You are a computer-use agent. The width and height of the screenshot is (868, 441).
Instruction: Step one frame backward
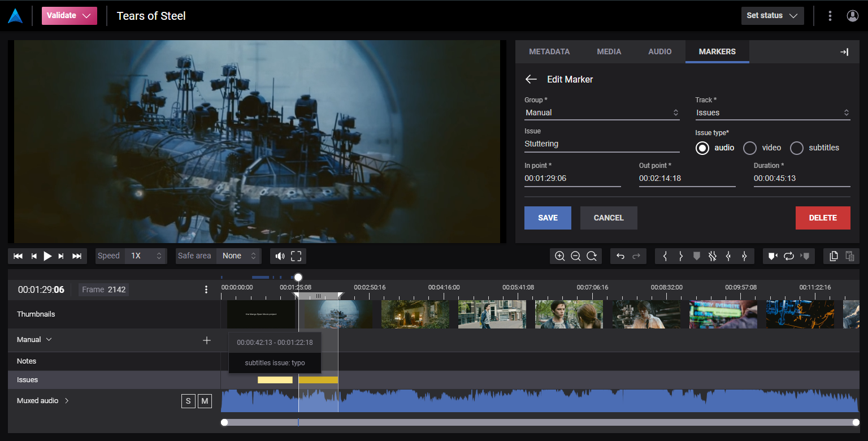click(x=34, y=256)
